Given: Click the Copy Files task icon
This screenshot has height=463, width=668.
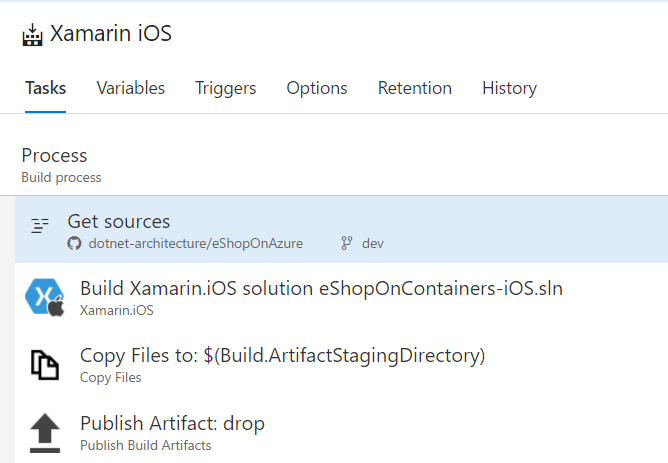Looking at the screenshot, I should pyautogui.click(x=43, y=364).
